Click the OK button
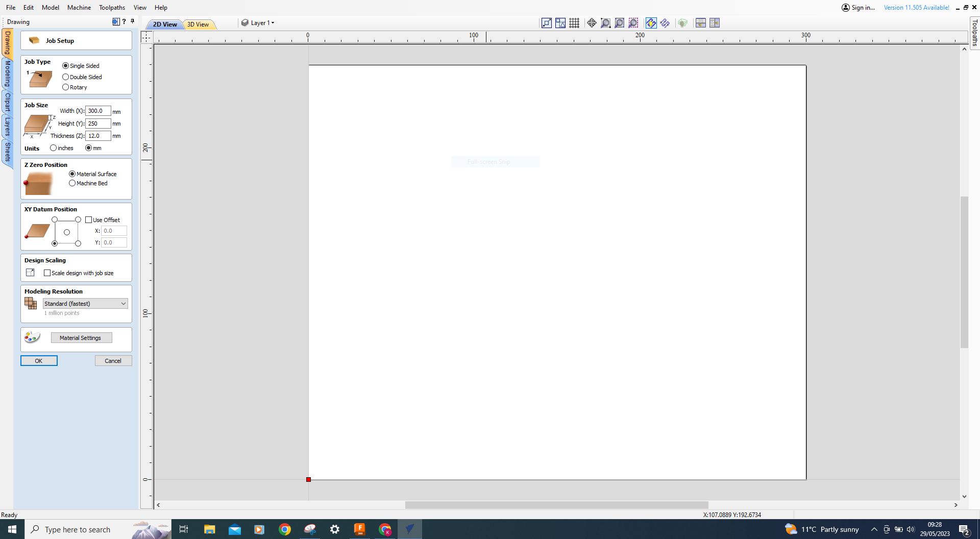The image size is (980, 539). tap(39, 361)
